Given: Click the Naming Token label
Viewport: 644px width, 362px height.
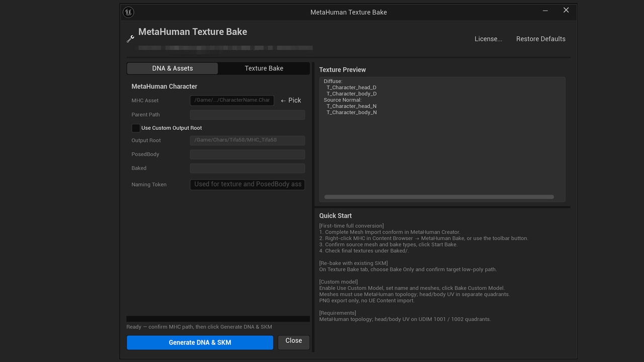Looking at the screenshot, I should point(149,185).
